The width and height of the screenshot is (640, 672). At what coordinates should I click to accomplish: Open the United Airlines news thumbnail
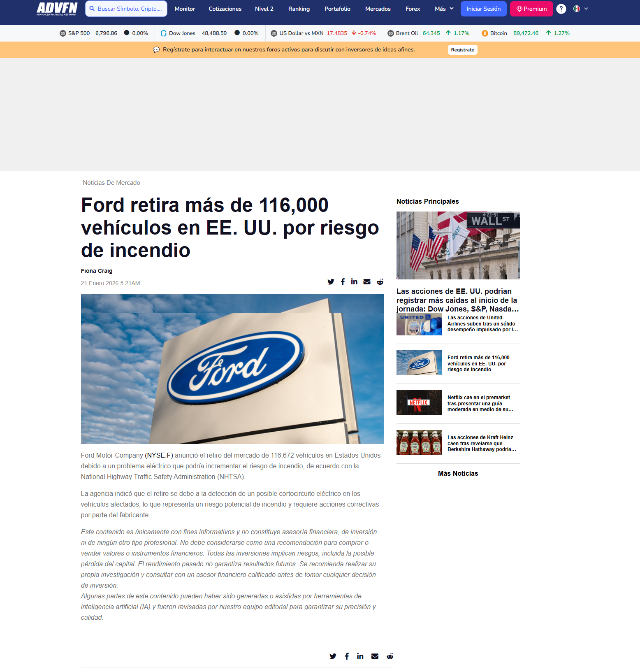click(x=419, y=324)
